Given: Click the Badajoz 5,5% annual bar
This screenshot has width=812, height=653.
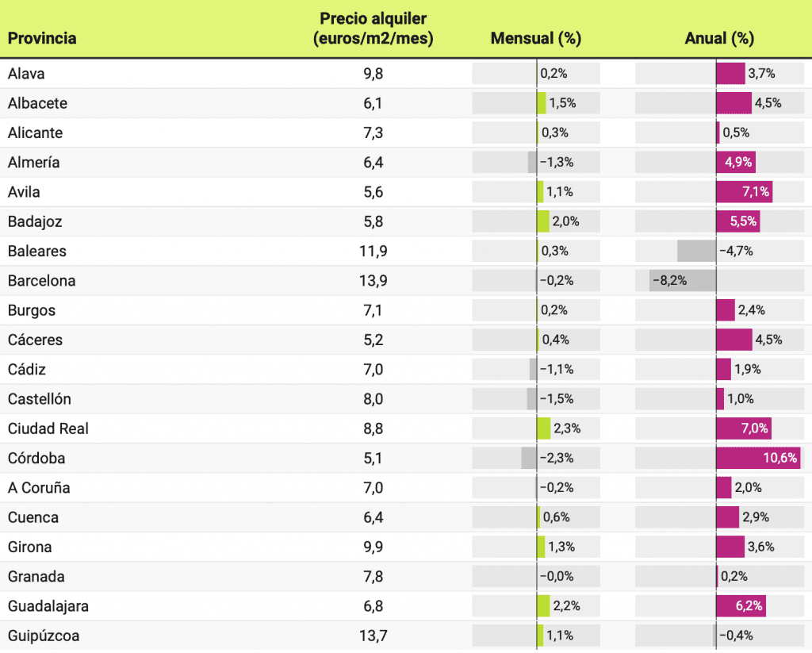Looking at the screenshot, I should [737, 221].
